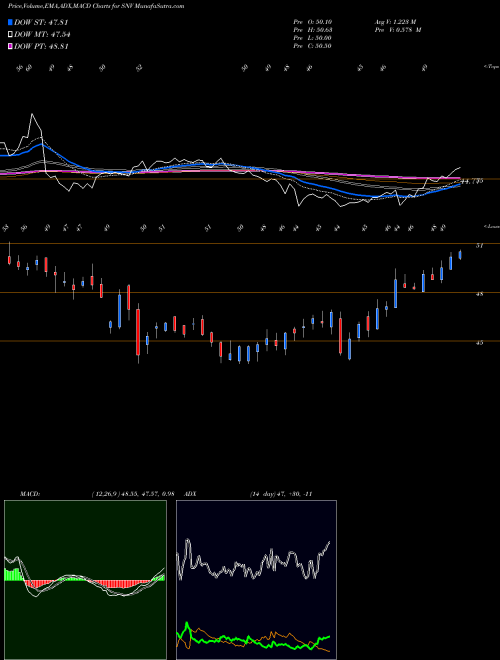This screenshot has width=500, height=660.
Task: Click the white DOW MT legend swatch
Action: pos(10,35)
